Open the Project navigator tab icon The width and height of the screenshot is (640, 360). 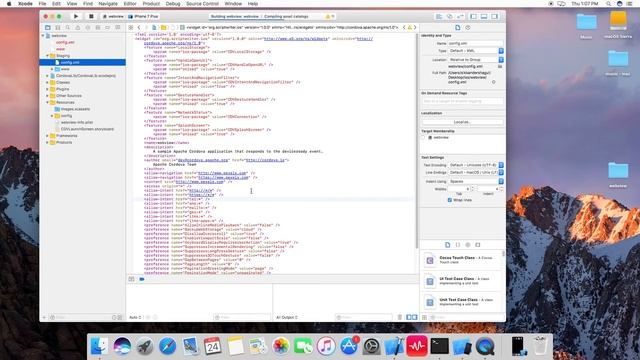coord(48,27)
